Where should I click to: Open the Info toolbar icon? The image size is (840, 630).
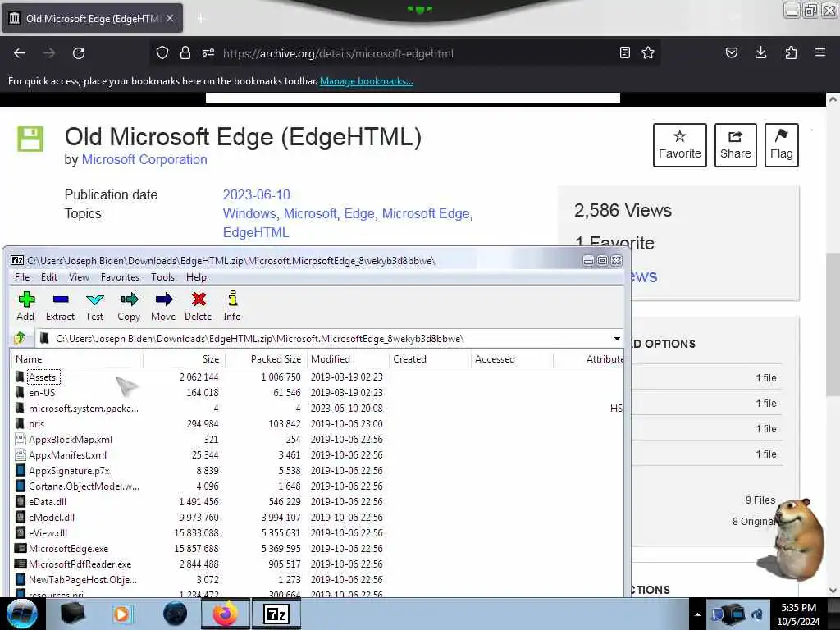pos(232,306)
